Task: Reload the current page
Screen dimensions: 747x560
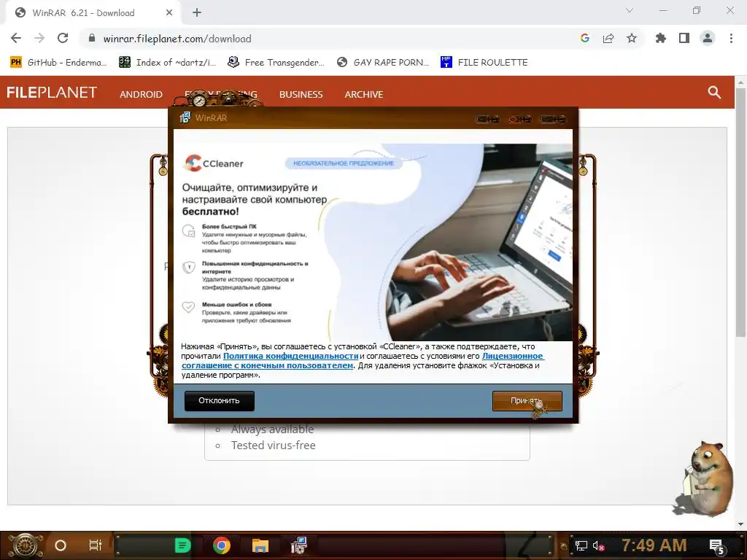Action: click(63, 38)
